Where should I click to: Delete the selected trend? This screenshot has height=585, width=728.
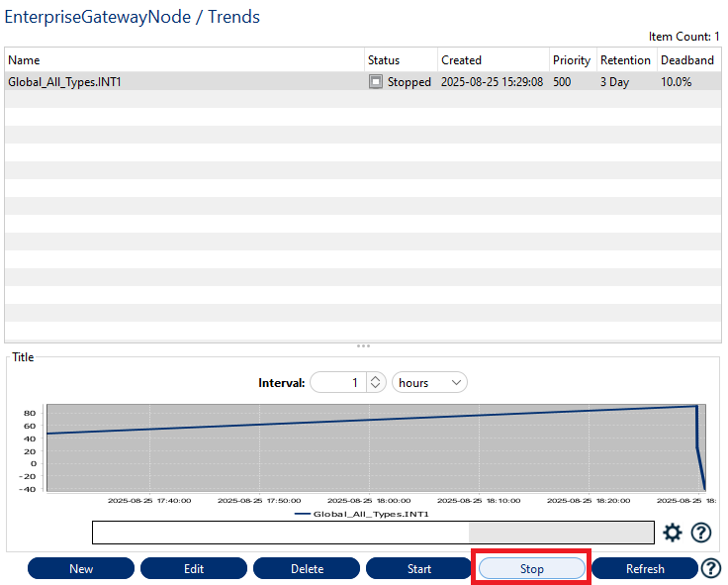[x=307, y=568]
